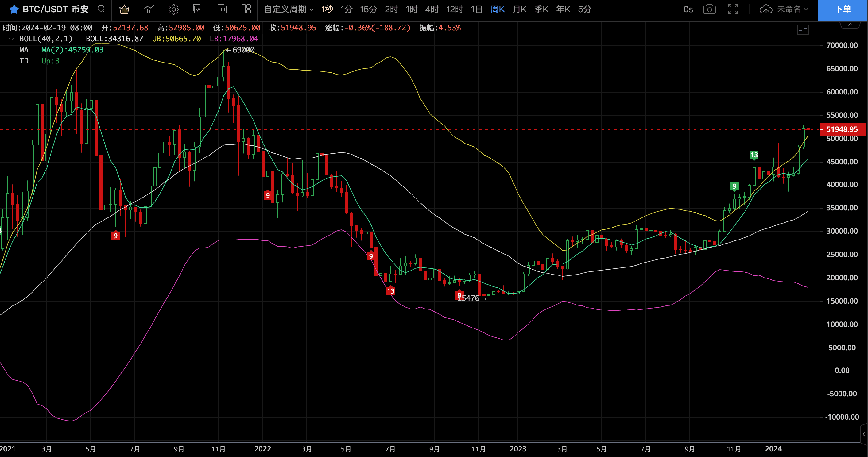Viewport: 868px width, 457px height.
Task: Click the LB:17968.04 lower band value
Action: (234, 39)
